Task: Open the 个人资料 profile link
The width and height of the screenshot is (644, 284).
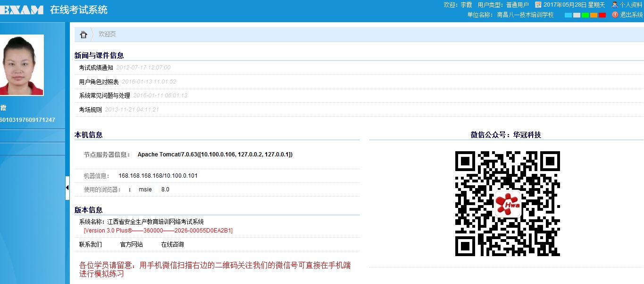Action: coord(631,5)
